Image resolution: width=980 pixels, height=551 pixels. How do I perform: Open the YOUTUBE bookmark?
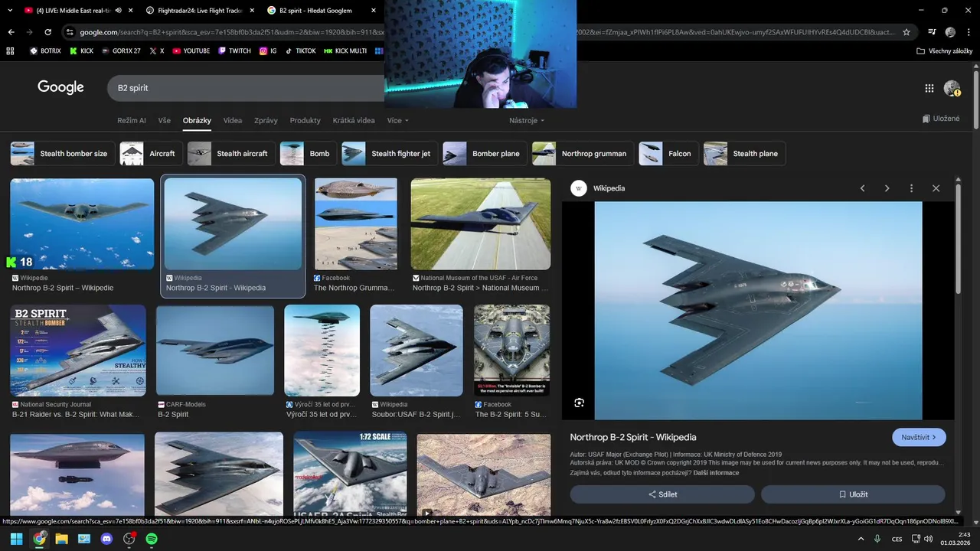click(191, 51)
